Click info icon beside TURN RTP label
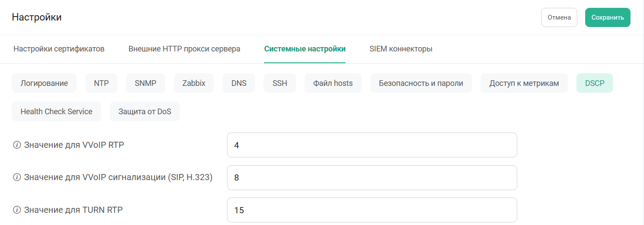This screenshot has height=225, width=644. point(17,210)
